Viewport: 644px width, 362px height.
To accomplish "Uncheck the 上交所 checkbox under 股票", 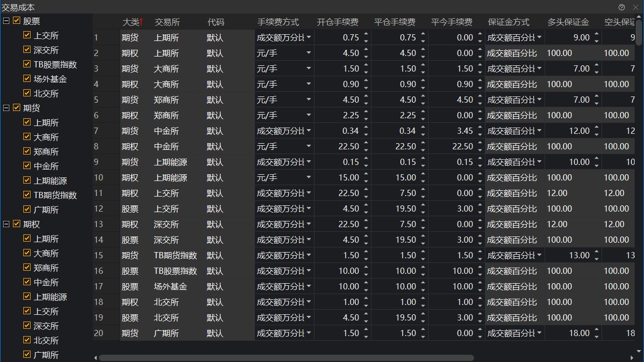I will coord(27,35).
